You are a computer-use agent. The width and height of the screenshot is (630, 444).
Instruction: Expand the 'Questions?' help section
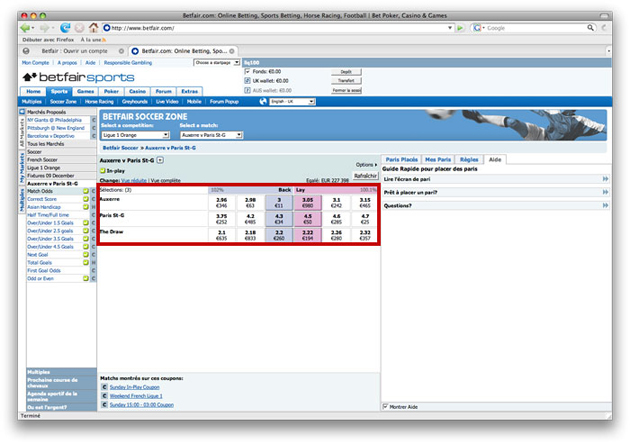point(605,205)
